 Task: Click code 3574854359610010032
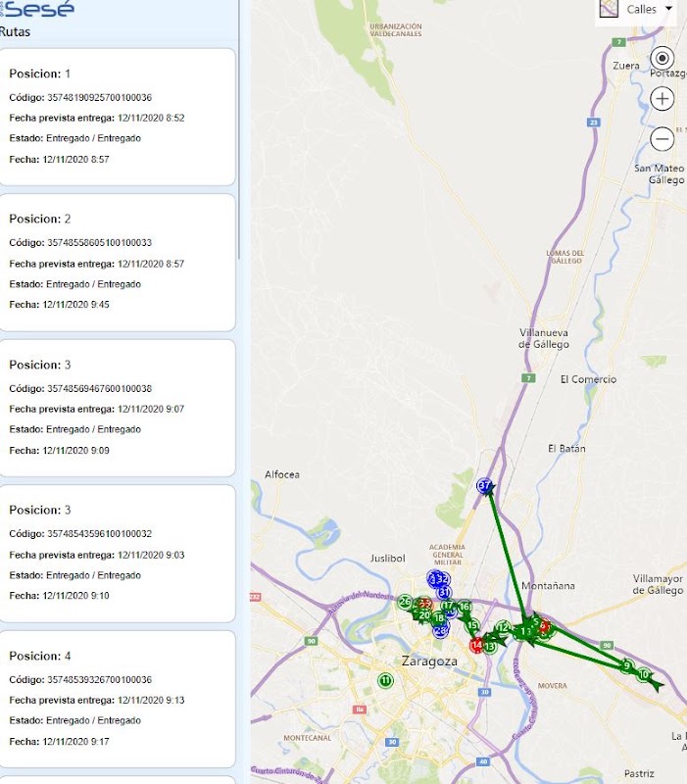[x=99, y=533]
